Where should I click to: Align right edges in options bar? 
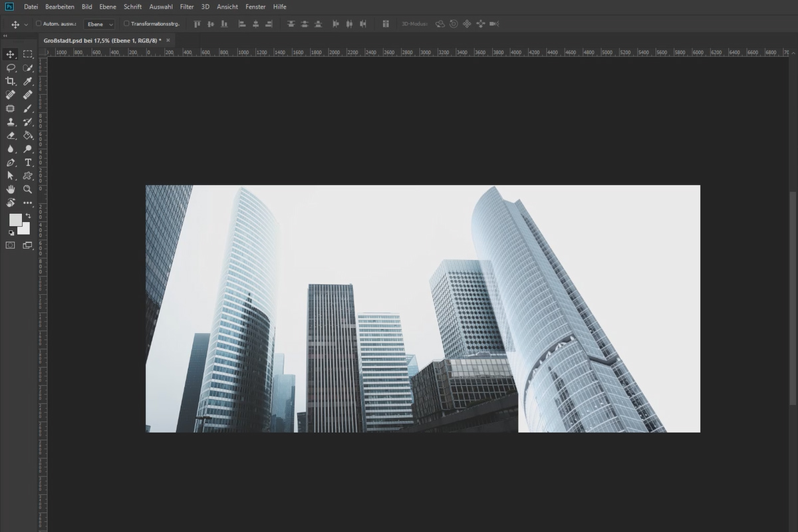(268, 24)
